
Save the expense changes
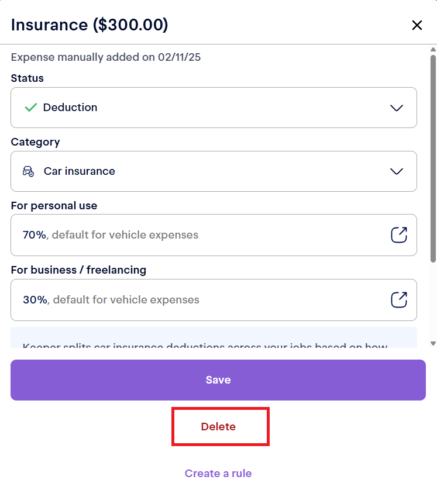click(218, 380)
